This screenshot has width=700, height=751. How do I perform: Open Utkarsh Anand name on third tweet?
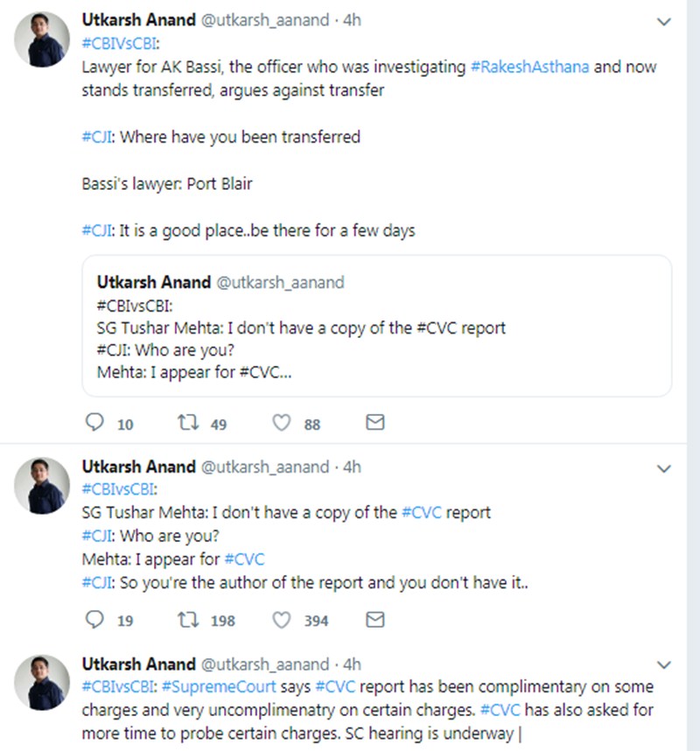pos(138,663)
